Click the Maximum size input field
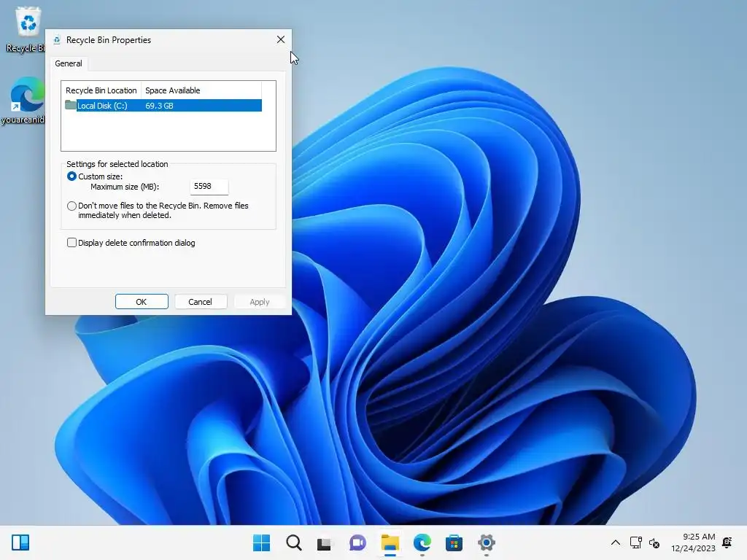This screenshot has width=747, height=560. [x=209, y=187]
